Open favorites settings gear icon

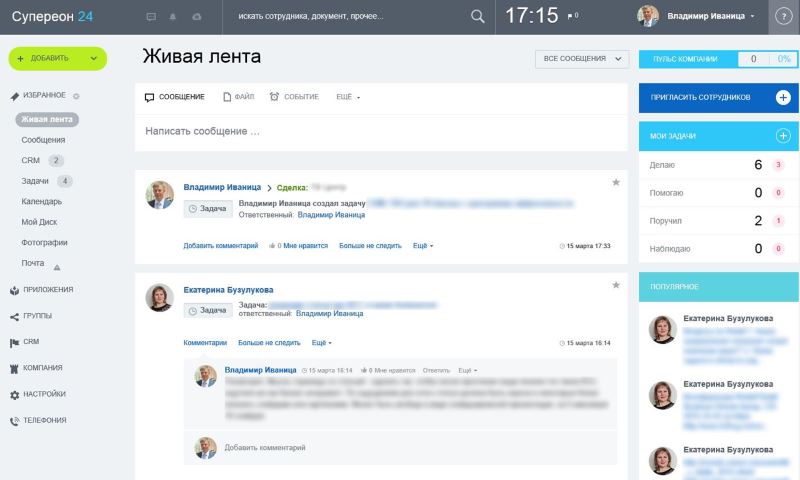coord(76,96)
